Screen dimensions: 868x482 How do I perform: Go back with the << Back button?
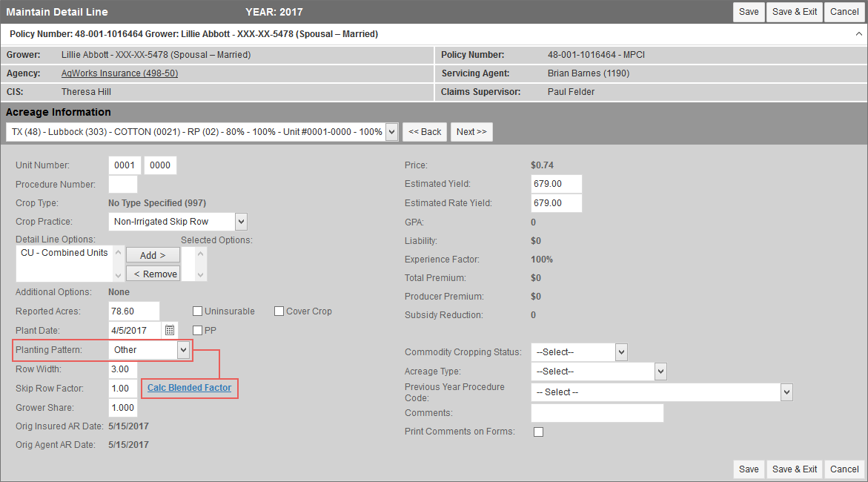click(x=425, y=132)
